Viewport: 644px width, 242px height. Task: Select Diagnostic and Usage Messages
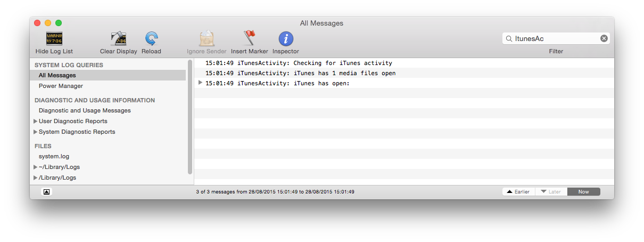[85, 110]
